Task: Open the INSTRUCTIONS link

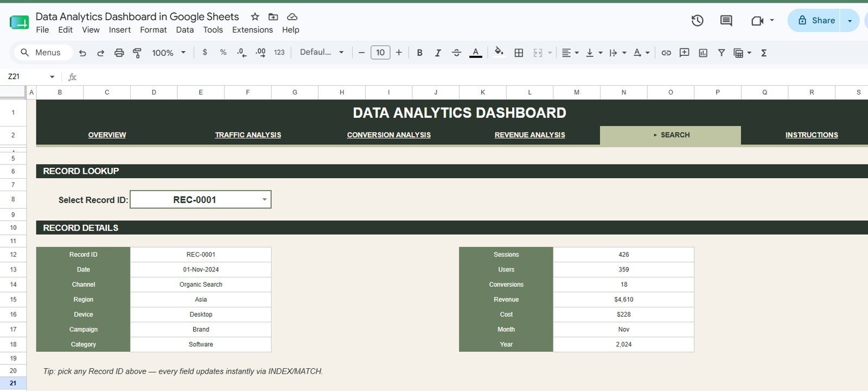Action: [x=812, y=135]
